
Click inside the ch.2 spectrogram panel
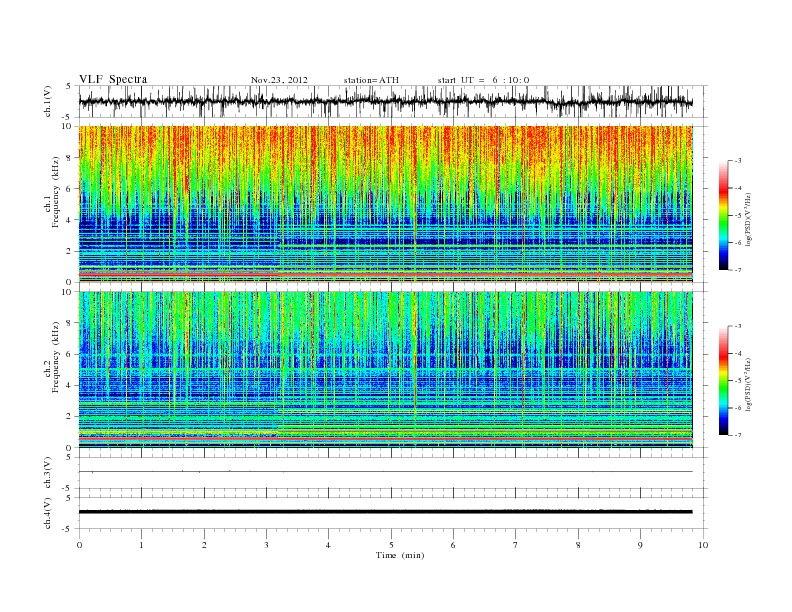pos(386,370)
